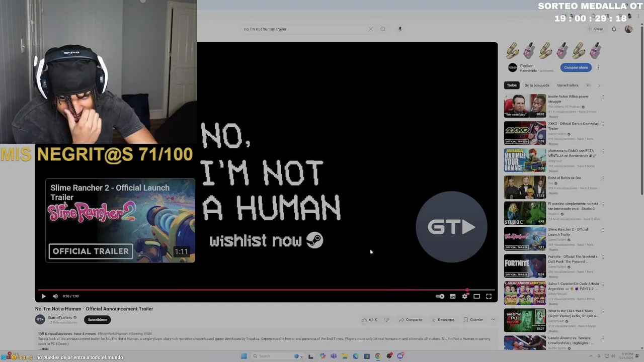Click Comprar ahora on Redken ad
The width and height of the screenshot is (644, 362).
click(576, 67)
